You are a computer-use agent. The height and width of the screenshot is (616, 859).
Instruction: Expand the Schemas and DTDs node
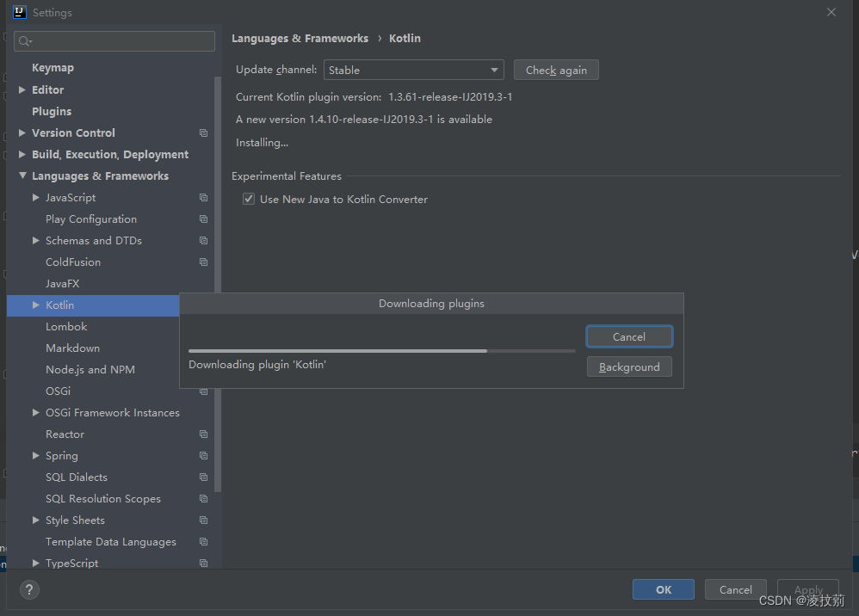[x=35, y=240]
